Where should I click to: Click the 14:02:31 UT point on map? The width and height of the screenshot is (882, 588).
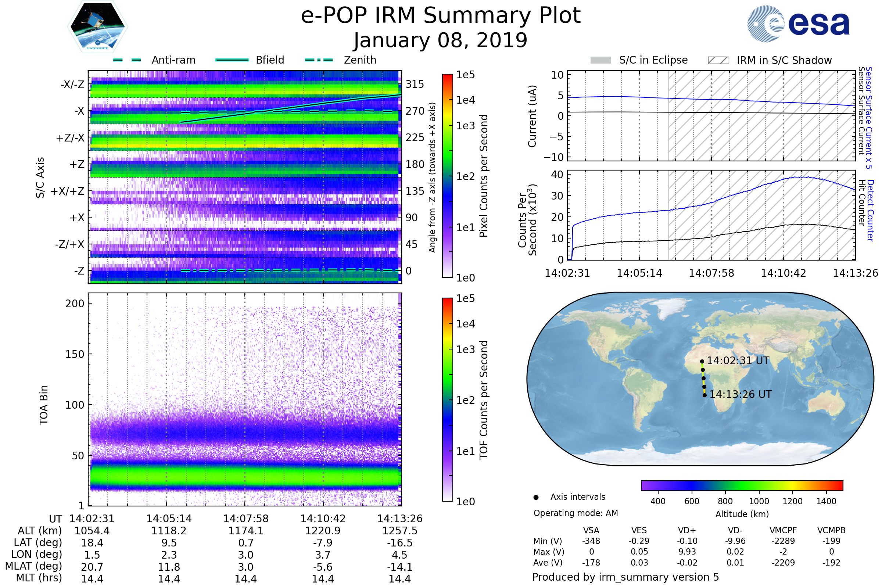tap(702, 362)
